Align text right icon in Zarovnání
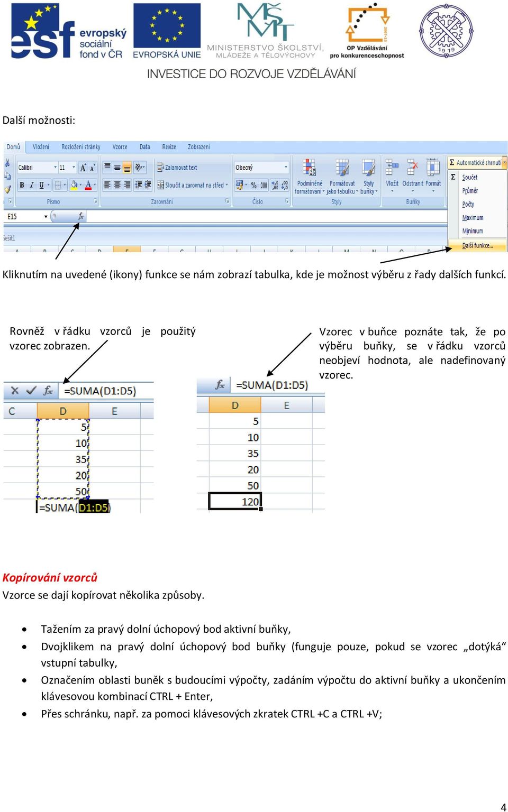 127,185
